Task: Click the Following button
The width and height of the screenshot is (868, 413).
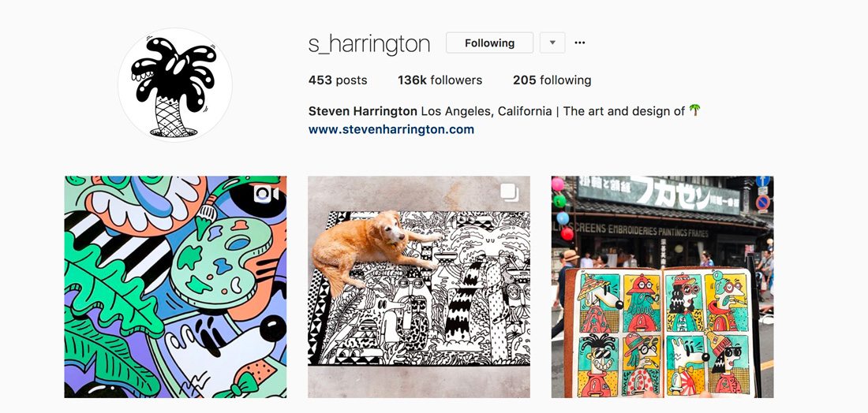Action: [x=489, y=43]
